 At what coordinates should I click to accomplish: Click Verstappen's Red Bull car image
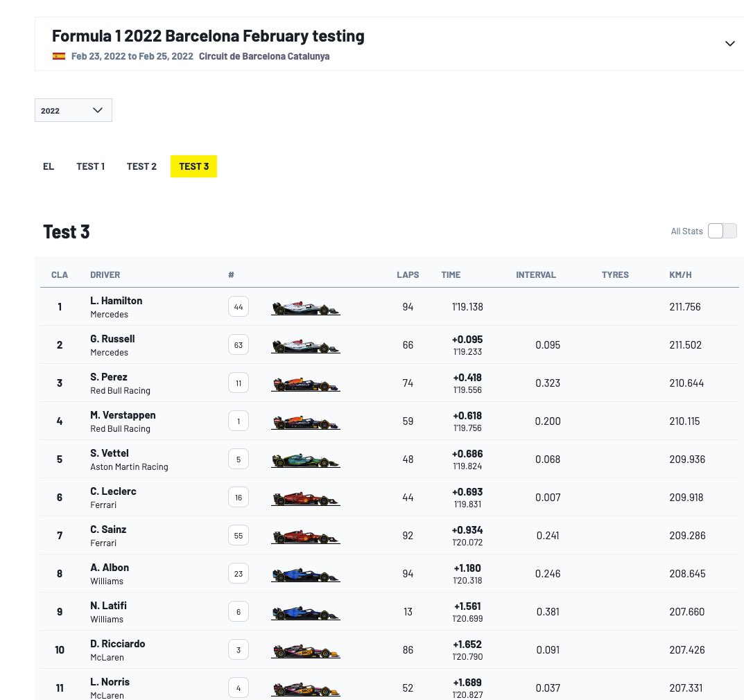[306, 422]
